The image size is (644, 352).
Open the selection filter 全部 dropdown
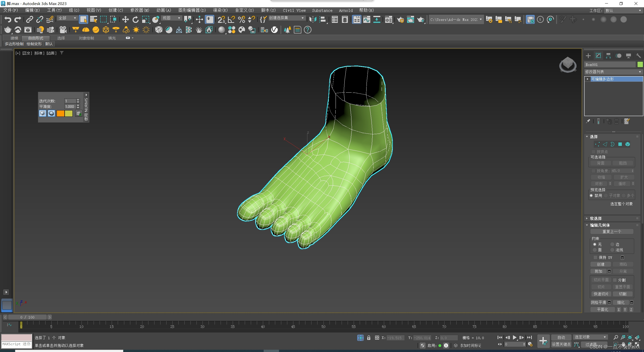pyautogui.click(x=67, y=18)
